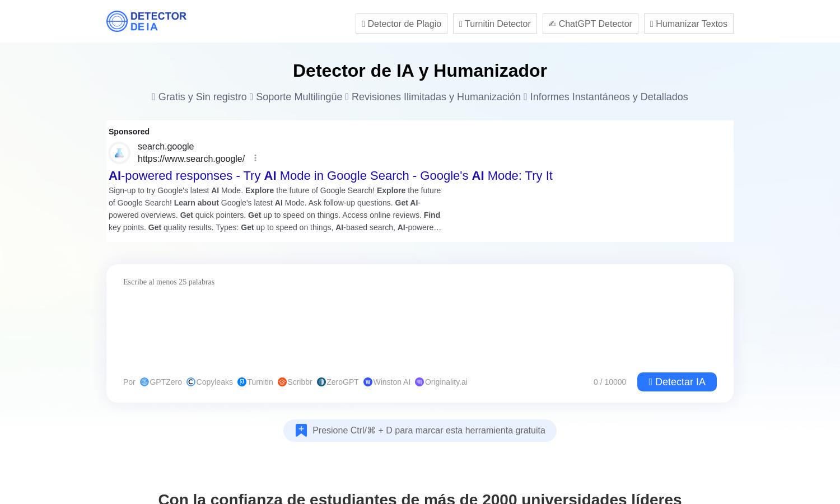The height and width of the screenshot is (504, 840).
Task: Open the AI-powered responses ad headline link
Action: coord(330,176)
